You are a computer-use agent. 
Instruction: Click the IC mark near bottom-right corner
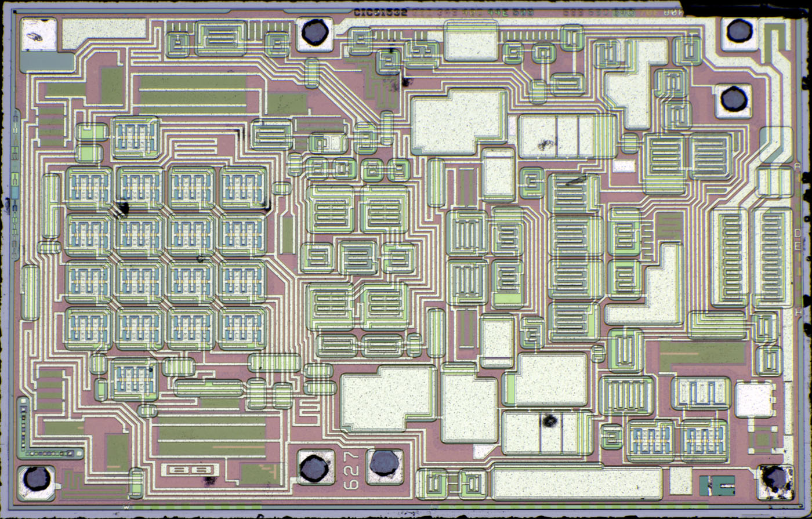717,485
